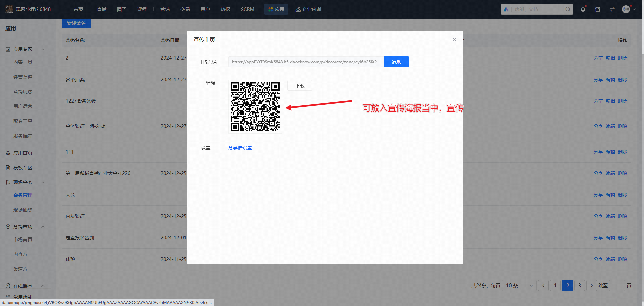The image size is (644, 306).
Task: Open 渠道方 in sidebar
Action: pos(20,269)
